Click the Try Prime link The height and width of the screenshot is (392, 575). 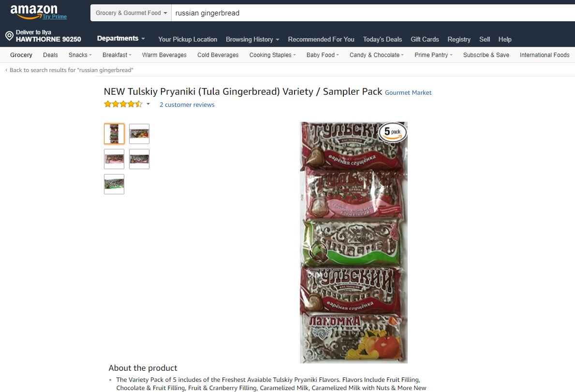pyautogui.click(x=55, y=16)
